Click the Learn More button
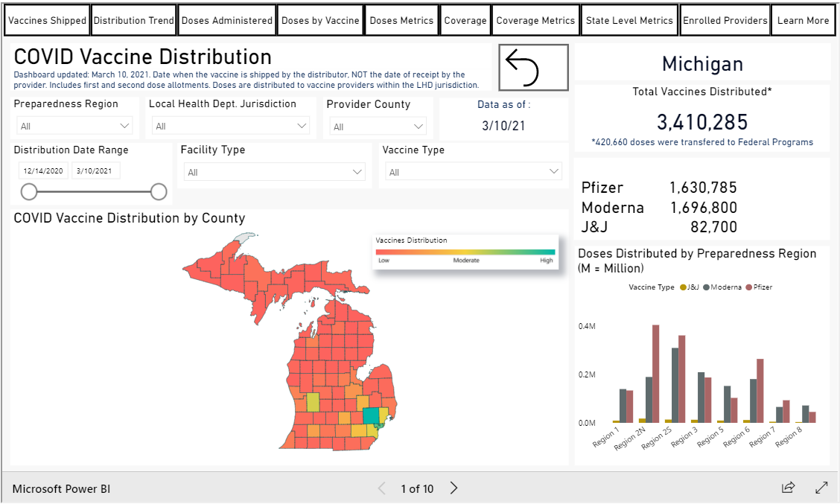The height and width of the screenshot is (504, 840). tap(803, 20)
